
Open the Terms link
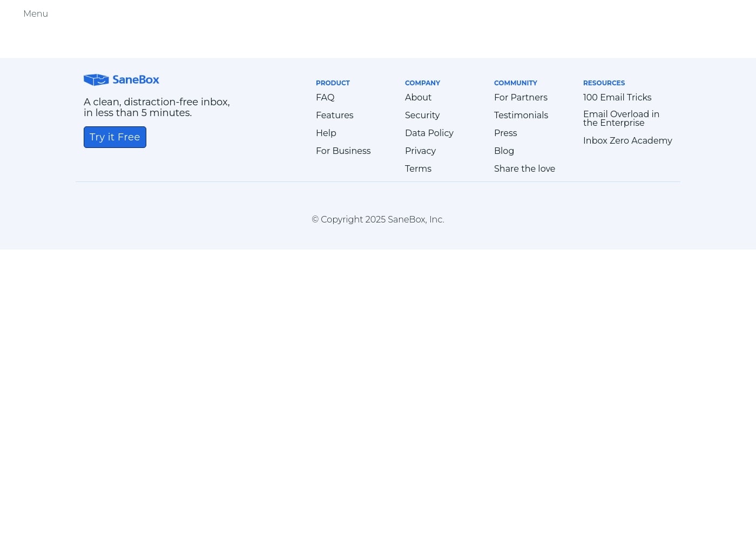[x=418, y=169]
